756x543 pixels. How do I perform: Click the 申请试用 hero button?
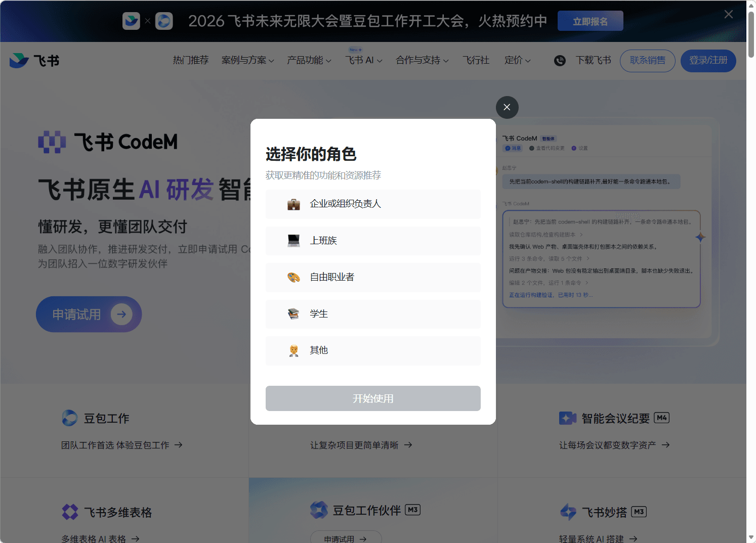(x=89, y=314)
